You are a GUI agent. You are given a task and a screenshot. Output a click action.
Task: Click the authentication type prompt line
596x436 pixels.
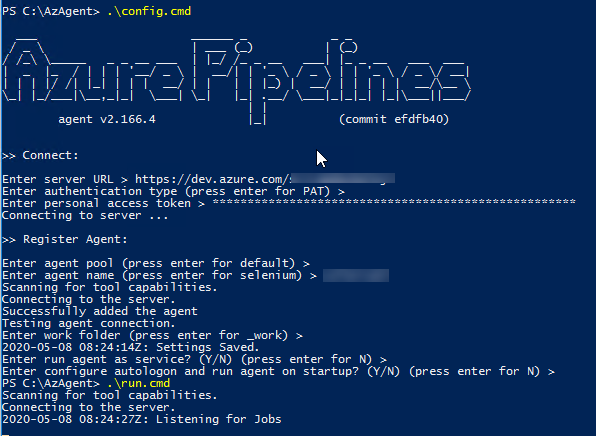[173, 191]
